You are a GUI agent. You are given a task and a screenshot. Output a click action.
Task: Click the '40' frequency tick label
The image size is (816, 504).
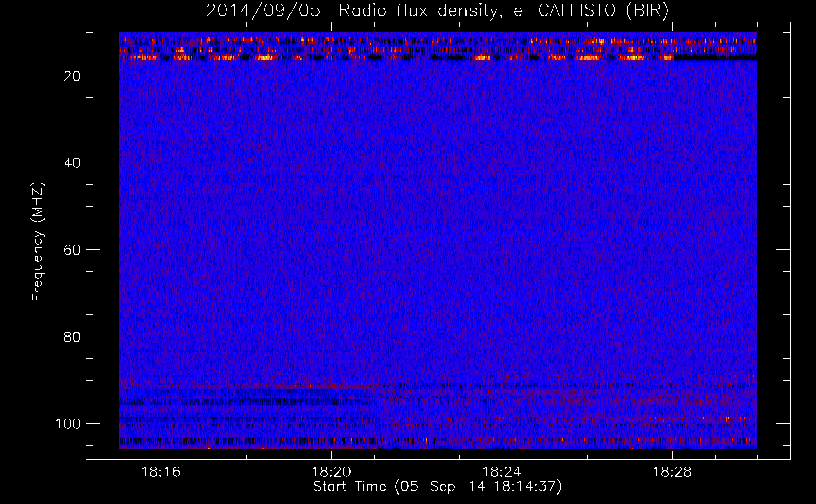[x=72, y=163]
